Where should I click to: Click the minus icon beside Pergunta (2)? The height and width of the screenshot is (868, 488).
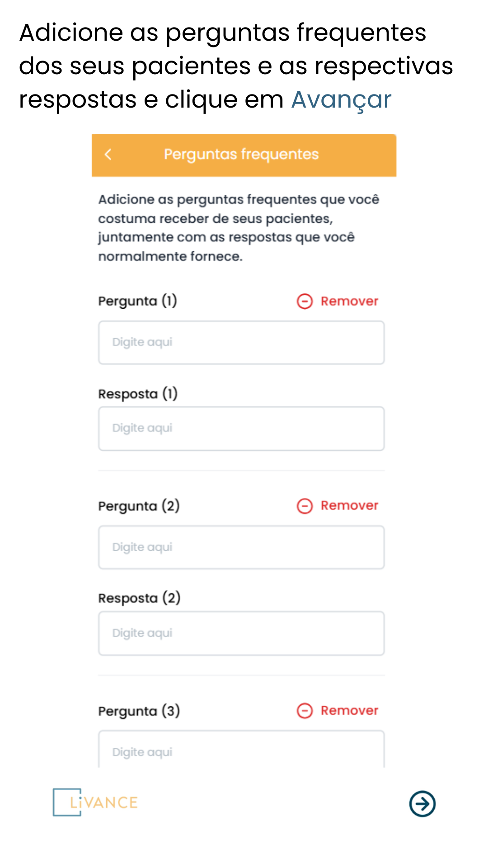pyautogui.click(x=305, y=506)
